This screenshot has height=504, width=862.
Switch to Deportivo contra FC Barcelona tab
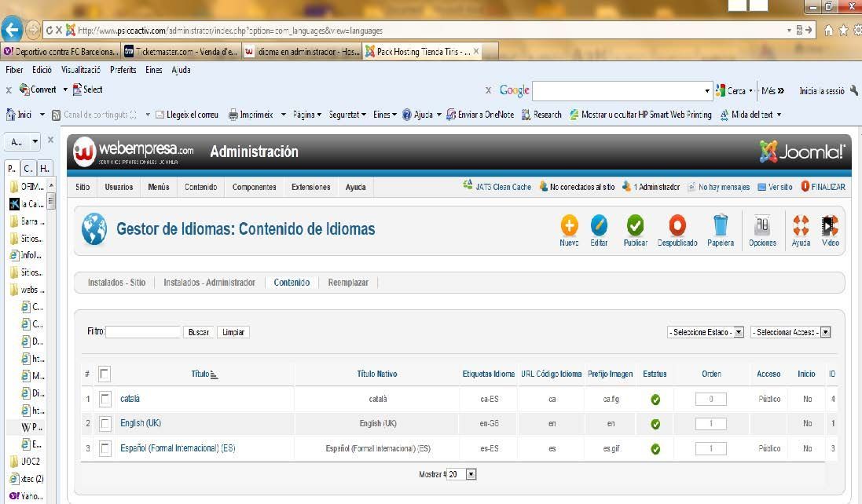point(60,52)
